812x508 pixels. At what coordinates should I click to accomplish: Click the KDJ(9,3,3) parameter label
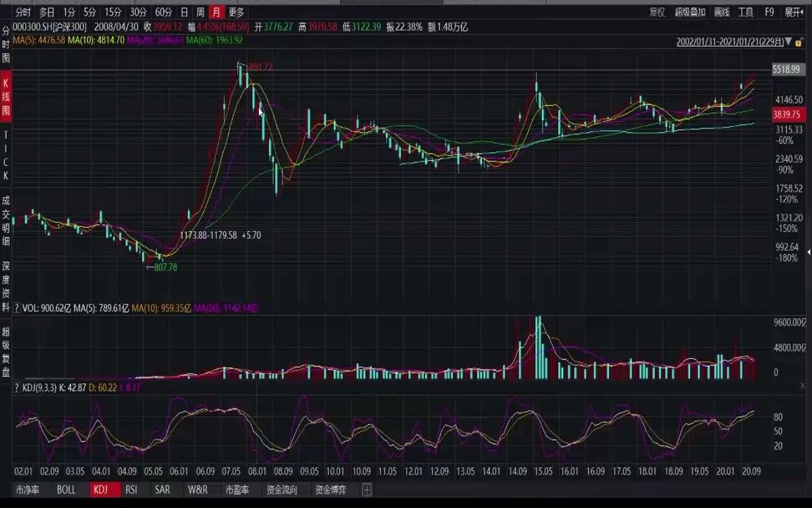39,388
